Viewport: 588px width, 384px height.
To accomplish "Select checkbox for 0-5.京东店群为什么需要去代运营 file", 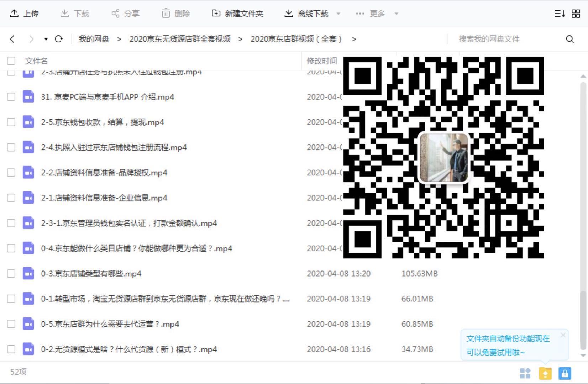I will (x=11, y=324).
